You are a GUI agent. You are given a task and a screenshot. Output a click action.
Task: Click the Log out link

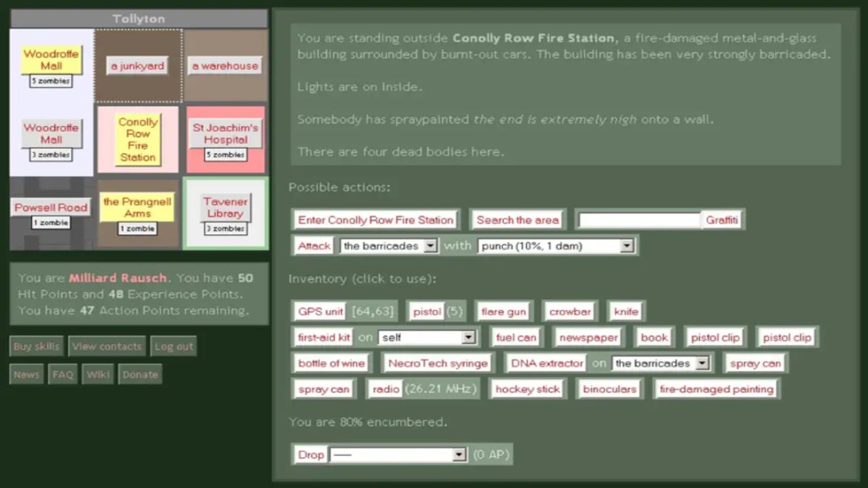pyautogui.click(x=174, y=346)
